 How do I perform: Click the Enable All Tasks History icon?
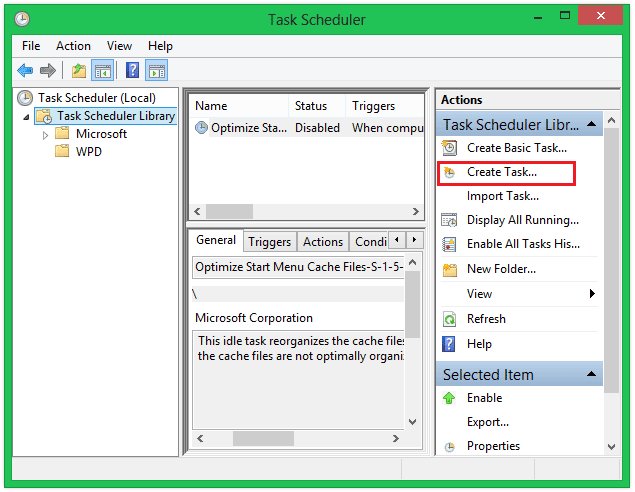pyautogui.click(x=449, y=244)
